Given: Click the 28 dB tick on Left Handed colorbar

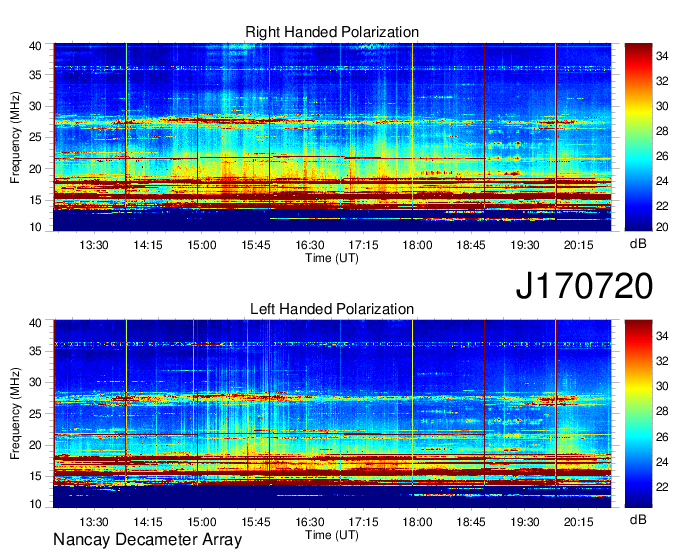Looking at the screenshot, I should (x=662, y=412).
